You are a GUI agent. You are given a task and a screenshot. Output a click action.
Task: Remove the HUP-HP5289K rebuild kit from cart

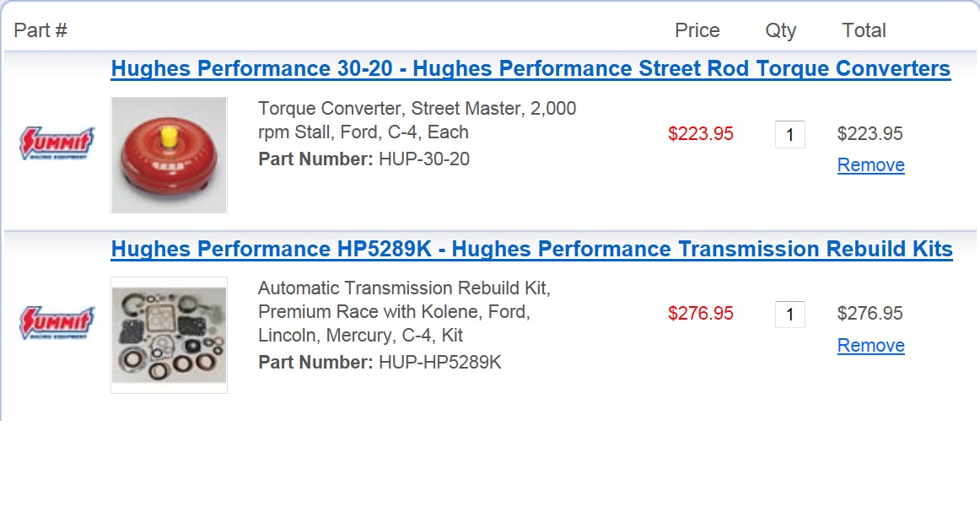tap(870, 346)
